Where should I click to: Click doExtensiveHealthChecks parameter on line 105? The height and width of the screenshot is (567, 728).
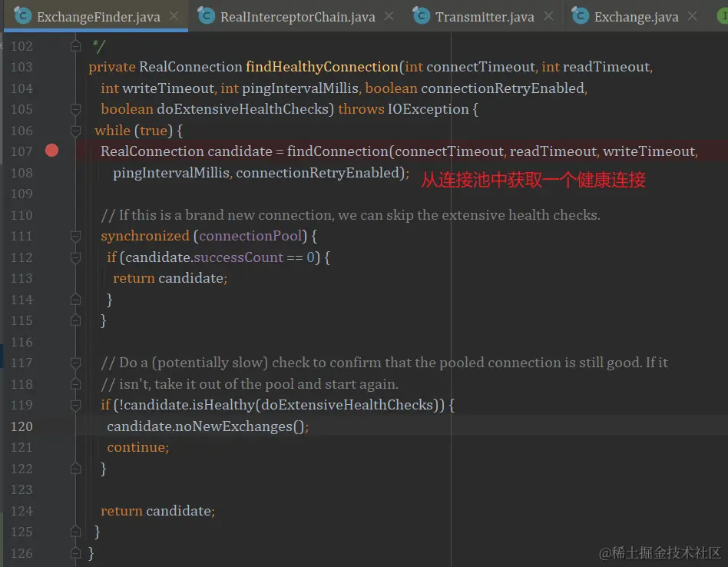pos(243,109)
